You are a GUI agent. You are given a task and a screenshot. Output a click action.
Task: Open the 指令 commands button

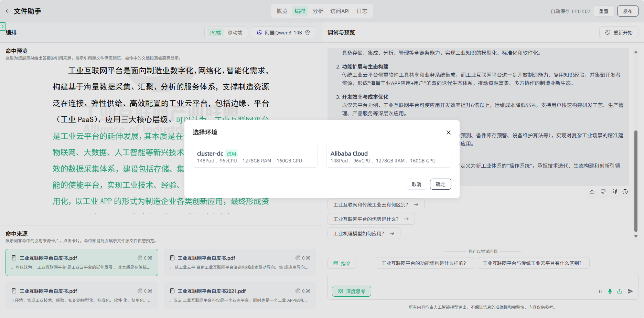342,263
